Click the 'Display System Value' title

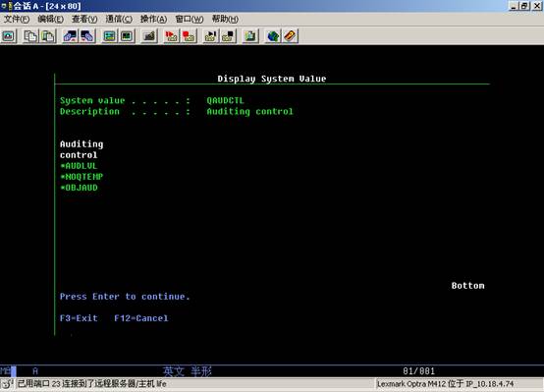coord(272,79)
